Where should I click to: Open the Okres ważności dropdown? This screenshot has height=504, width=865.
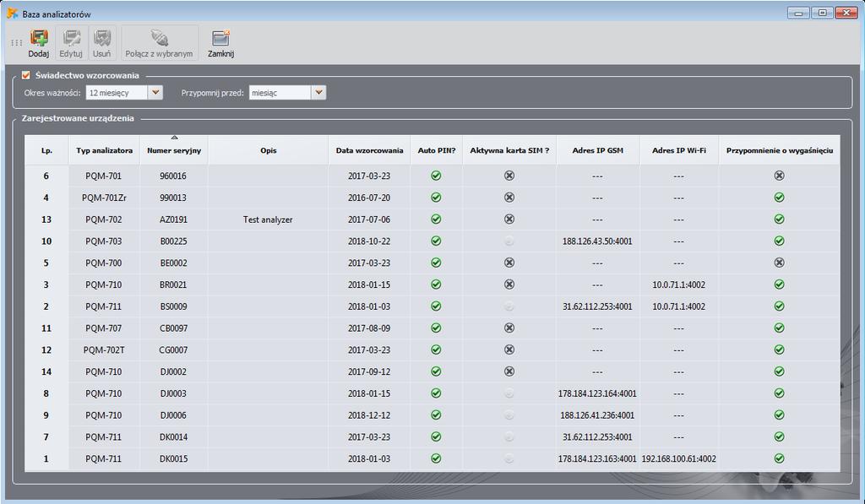pos(155,93)
